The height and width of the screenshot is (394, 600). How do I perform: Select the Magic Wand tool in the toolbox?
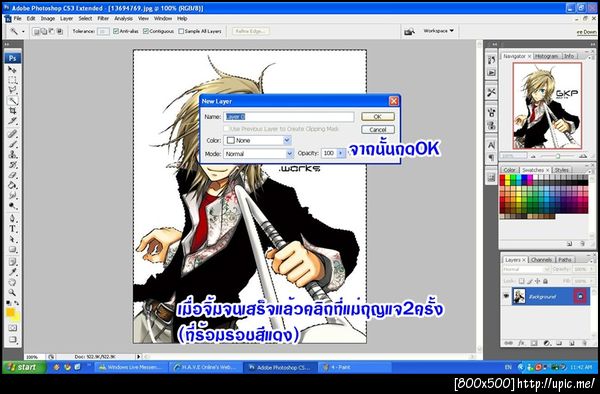(12, 101)
